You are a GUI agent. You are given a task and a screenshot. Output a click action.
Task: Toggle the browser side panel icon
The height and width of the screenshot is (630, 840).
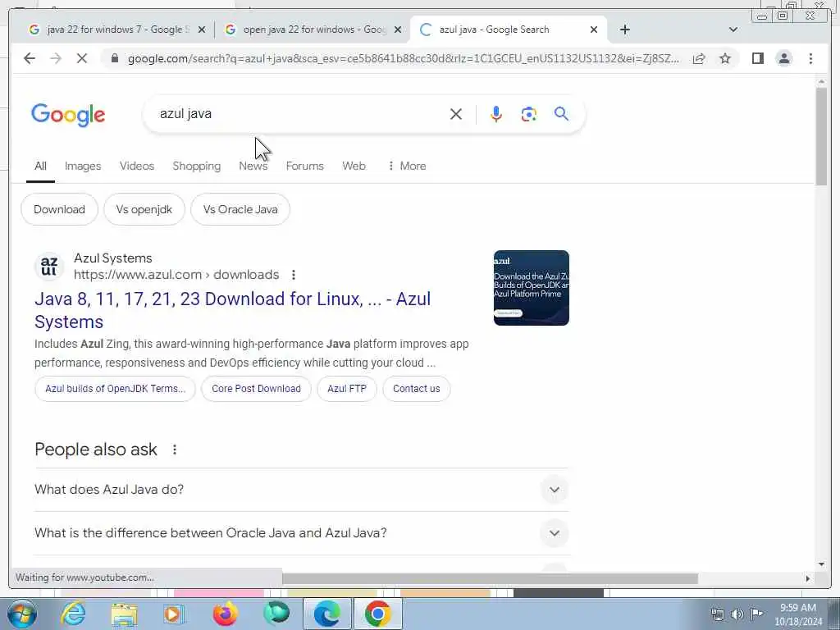click(x=757, y=58)
